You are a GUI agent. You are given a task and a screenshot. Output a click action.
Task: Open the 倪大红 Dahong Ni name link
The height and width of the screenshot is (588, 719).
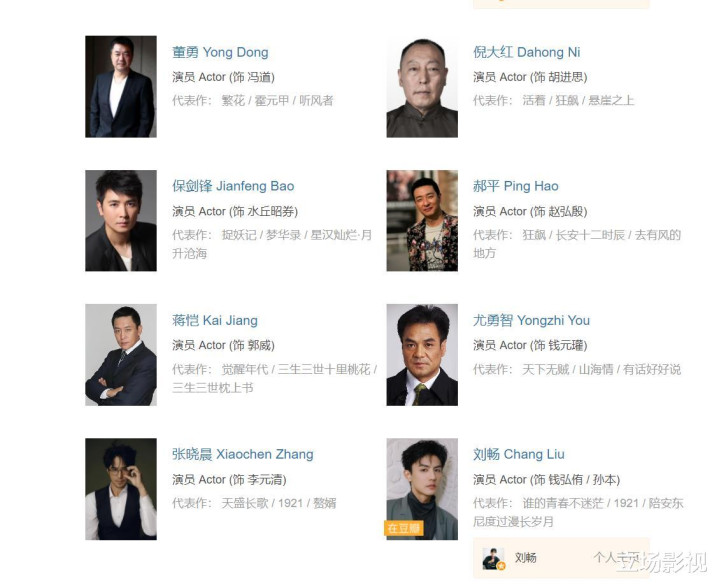point(526,52)
